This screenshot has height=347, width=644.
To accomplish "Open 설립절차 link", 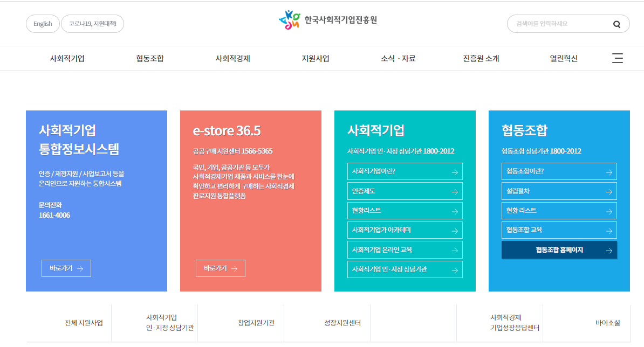I will 559,191.
